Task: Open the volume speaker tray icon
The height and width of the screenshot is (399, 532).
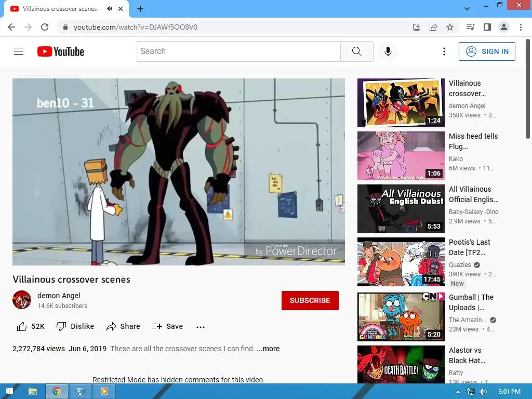Action: coord(483,392)
